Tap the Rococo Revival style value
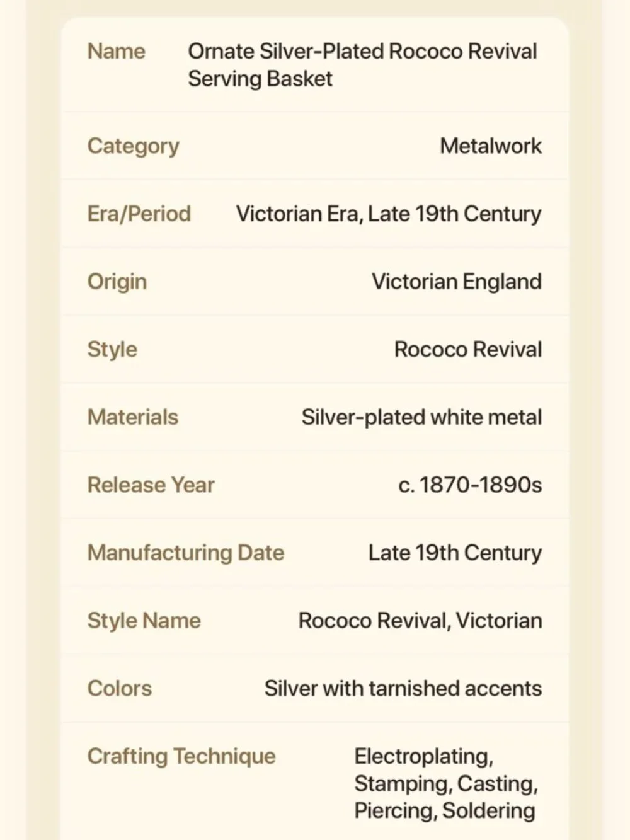630x840 pixels. 468,349
